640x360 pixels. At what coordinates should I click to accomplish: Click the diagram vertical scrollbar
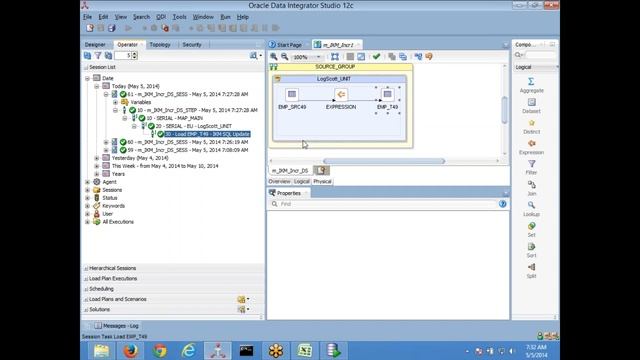[504, 110]
